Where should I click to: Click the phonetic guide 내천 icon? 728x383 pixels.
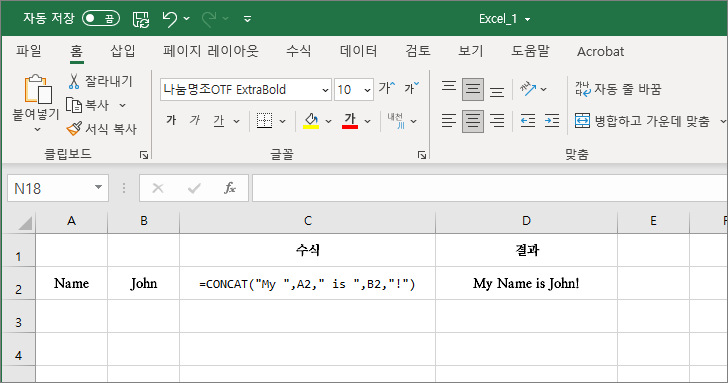pyautogui.click(x=396, y=121)
